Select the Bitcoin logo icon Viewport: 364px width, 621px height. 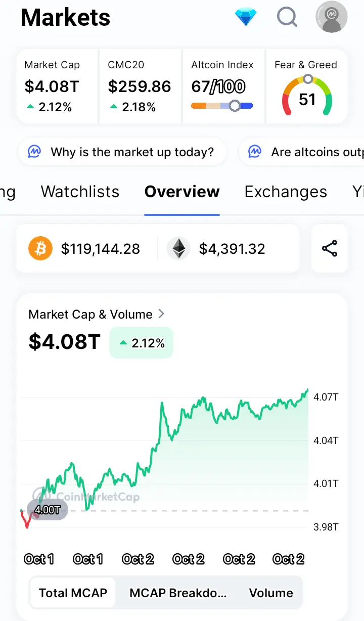click(40, 249)
